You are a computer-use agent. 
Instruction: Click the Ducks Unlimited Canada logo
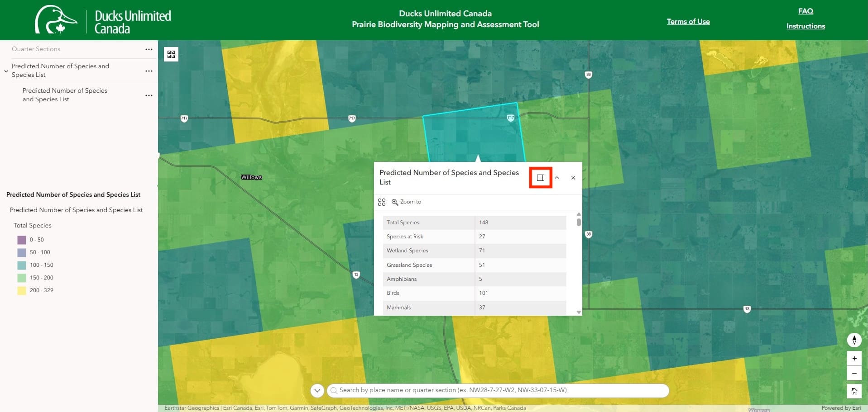[x=103, y=20]
